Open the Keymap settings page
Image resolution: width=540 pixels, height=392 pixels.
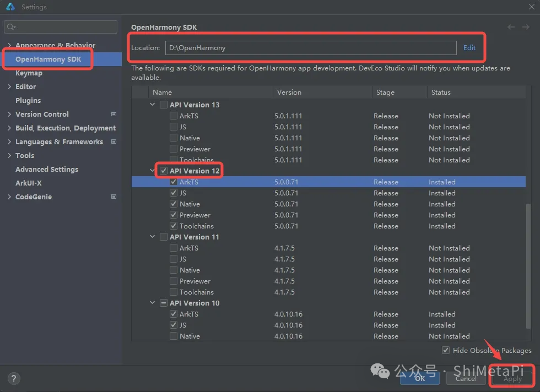(x=29, y=73)
